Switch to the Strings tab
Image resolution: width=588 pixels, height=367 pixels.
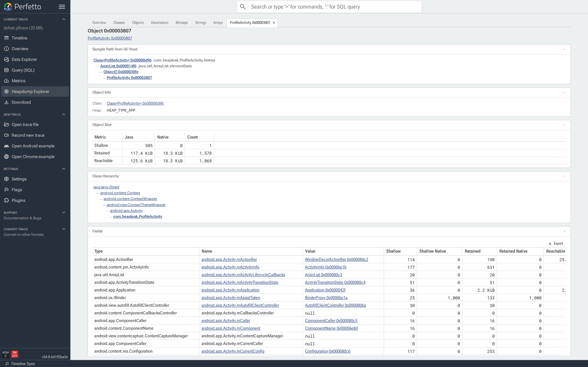(x=200, y=23)
